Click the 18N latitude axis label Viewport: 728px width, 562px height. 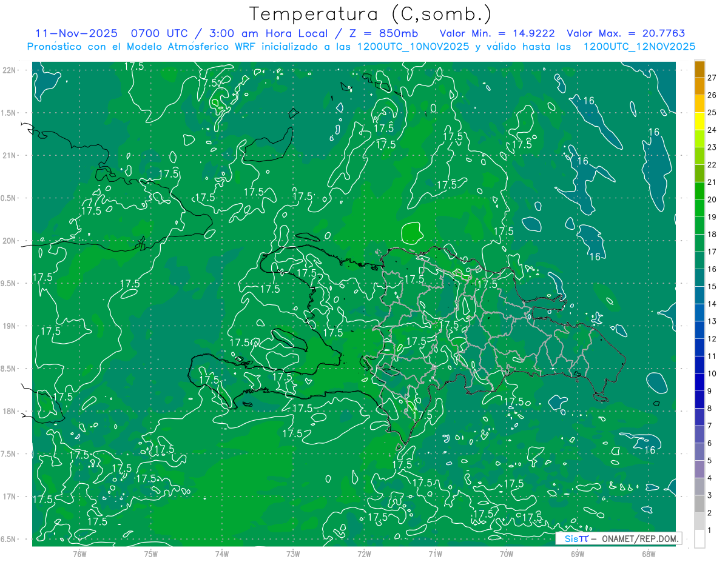tap(10, 412)
